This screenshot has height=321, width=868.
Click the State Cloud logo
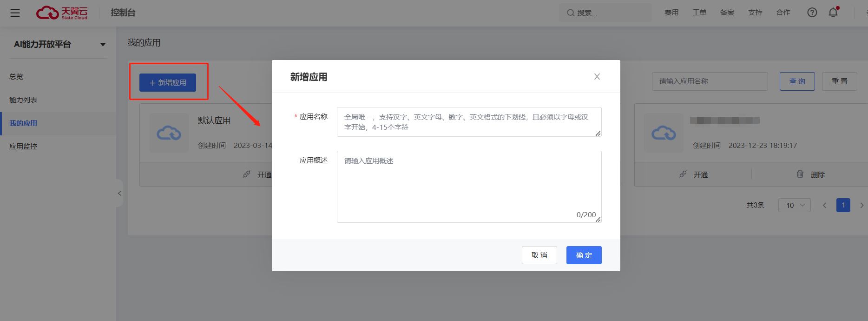click(62, 13)
